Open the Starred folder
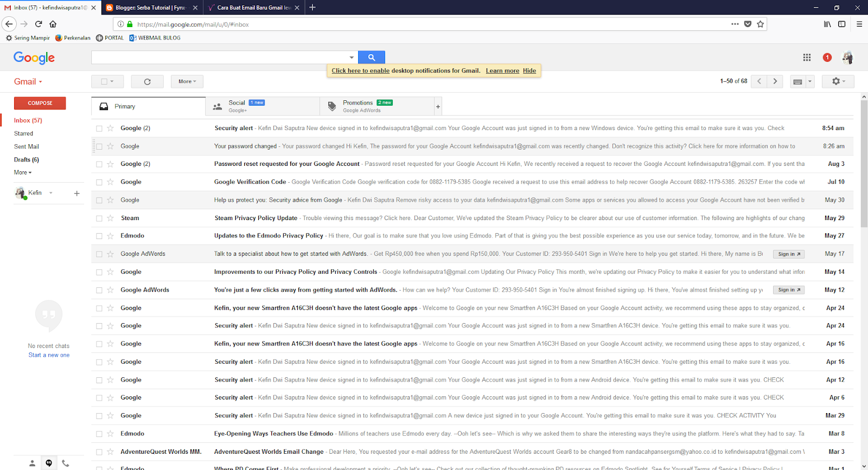The height and width of the screenshot is (470, 868). pyautogui.click(x=23, y=133)
